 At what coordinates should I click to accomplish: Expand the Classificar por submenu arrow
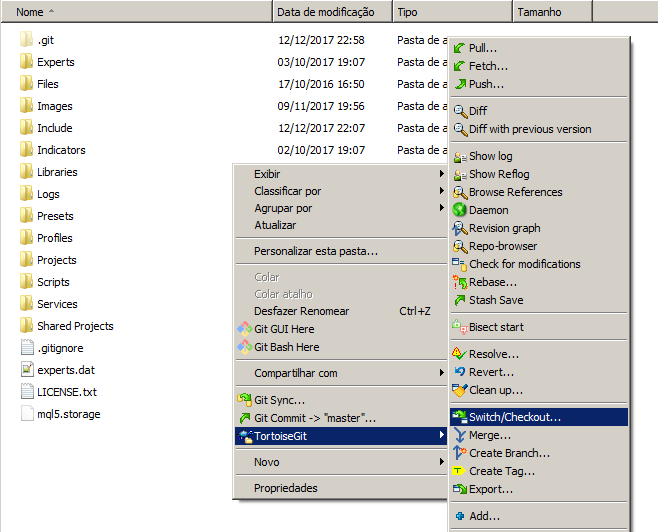click(x=441, y=191)
